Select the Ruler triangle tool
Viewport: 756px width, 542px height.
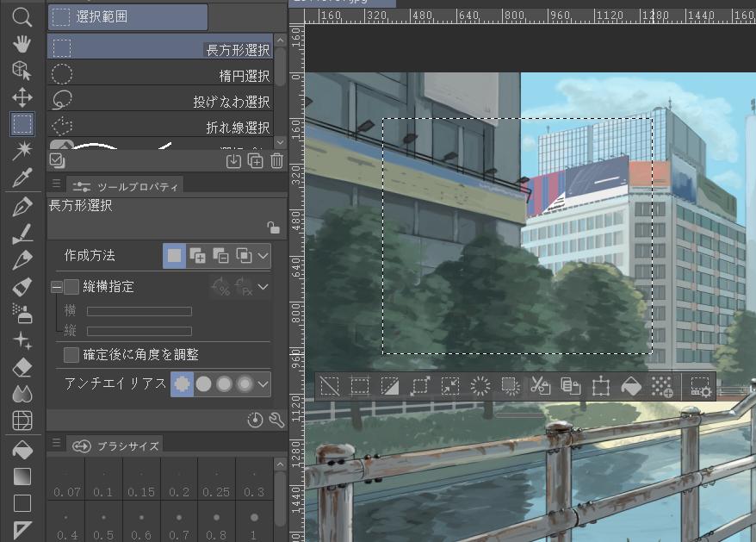(x=22, y=529)
